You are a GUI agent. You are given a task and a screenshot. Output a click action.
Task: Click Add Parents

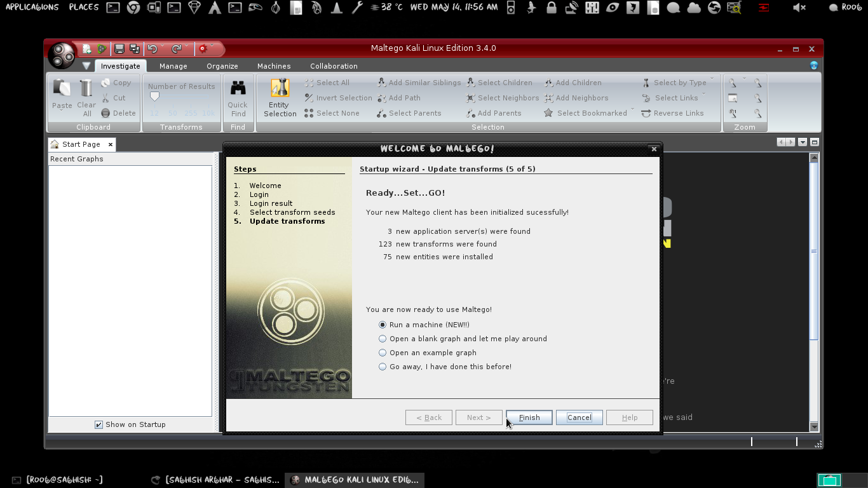494,113
